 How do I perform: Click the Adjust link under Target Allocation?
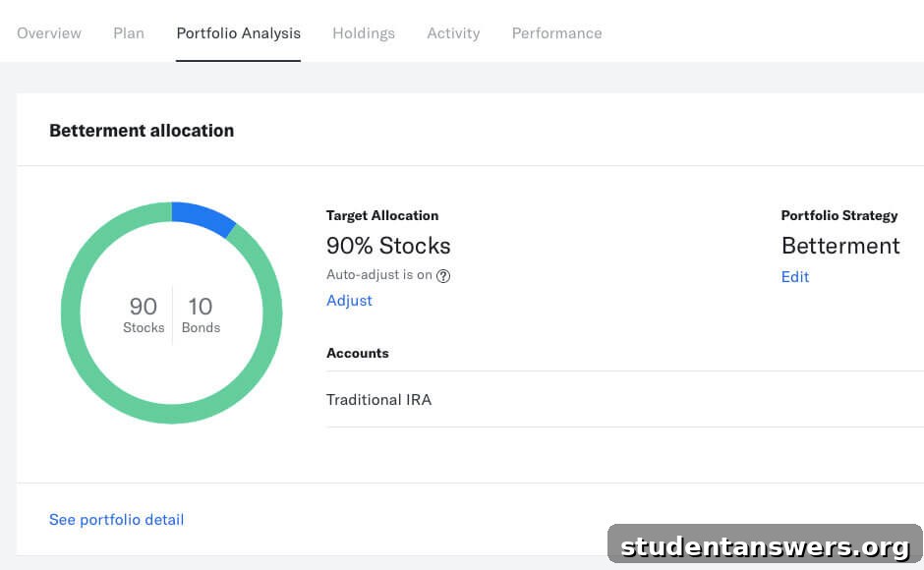[349, 301]
